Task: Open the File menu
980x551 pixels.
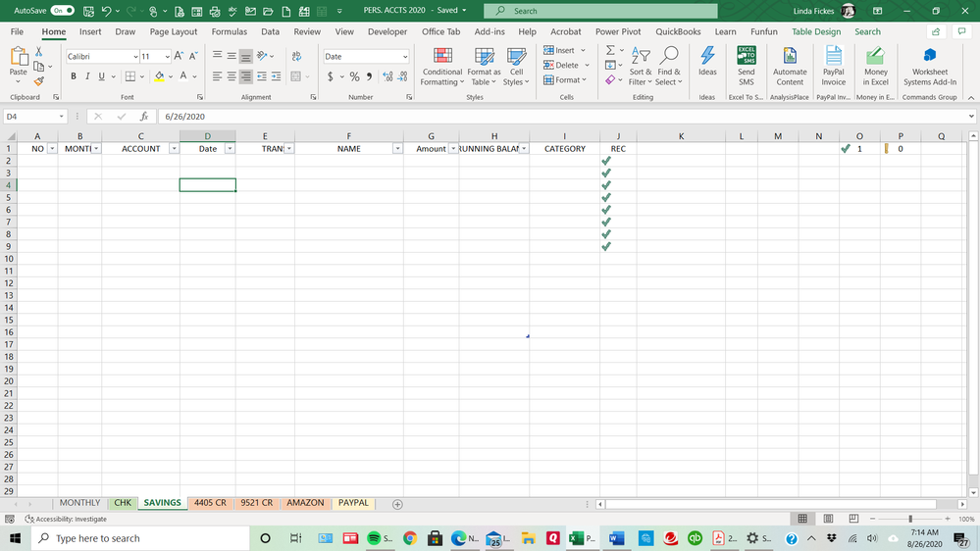Action: click(x=17, y=31)
